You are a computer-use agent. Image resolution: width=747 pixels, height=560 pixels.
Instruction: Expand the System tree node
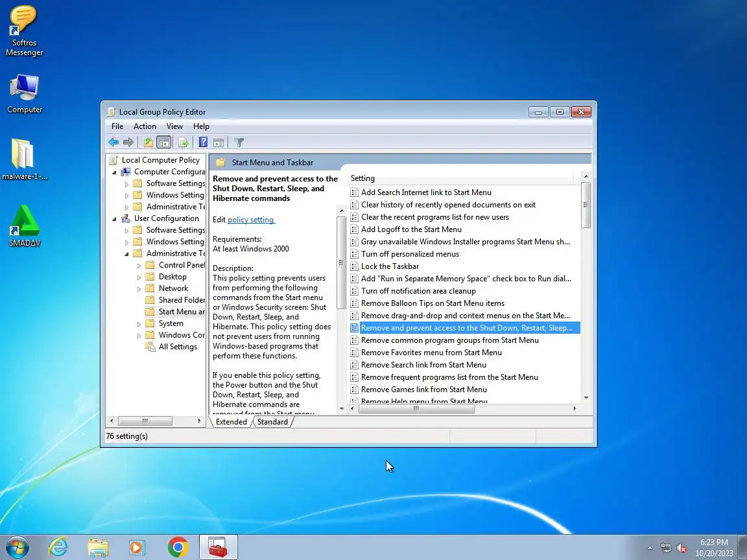tap(139, 324)
